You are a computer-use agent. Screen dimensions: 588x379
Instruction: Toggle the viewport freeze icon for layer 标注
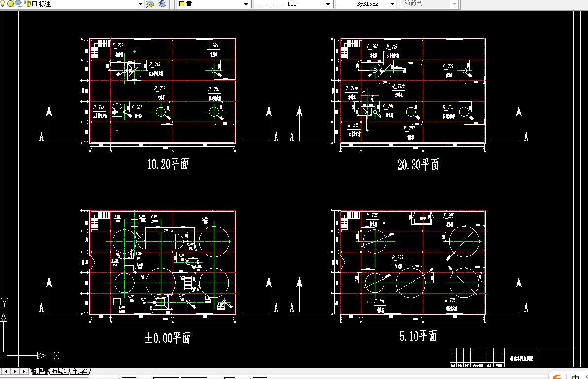coord(18,4)
